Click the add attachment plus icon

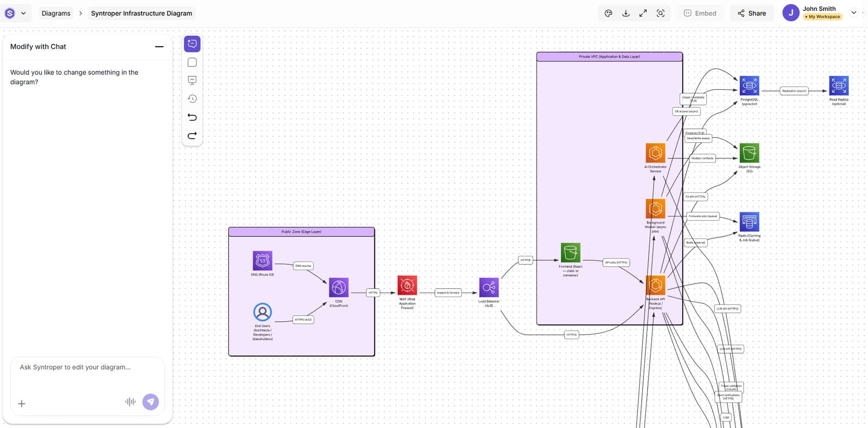point(22,404)
